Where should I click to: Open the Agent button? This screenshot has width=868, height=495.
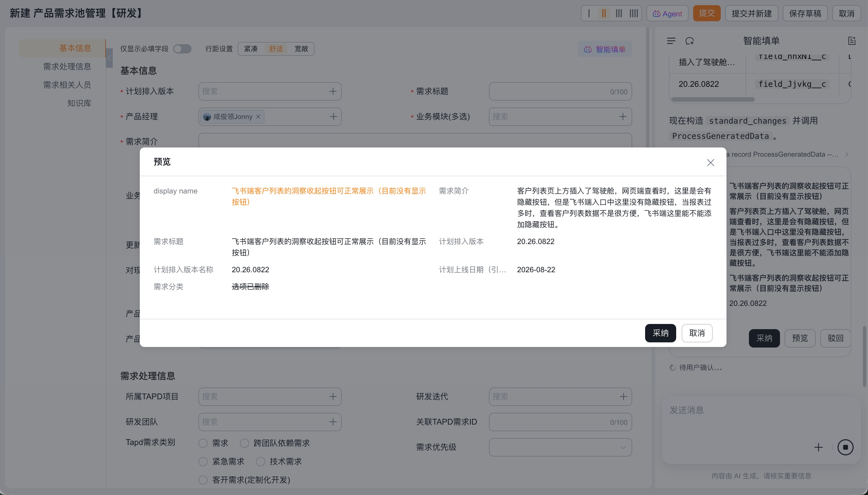point(667,13)
